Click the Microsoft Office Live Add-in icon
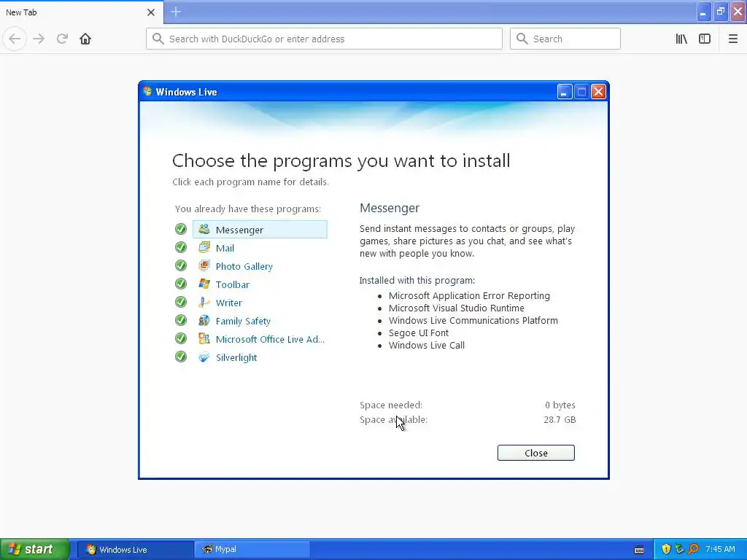Viewport: 747px width, 560px height. click(x=204, y=338)
